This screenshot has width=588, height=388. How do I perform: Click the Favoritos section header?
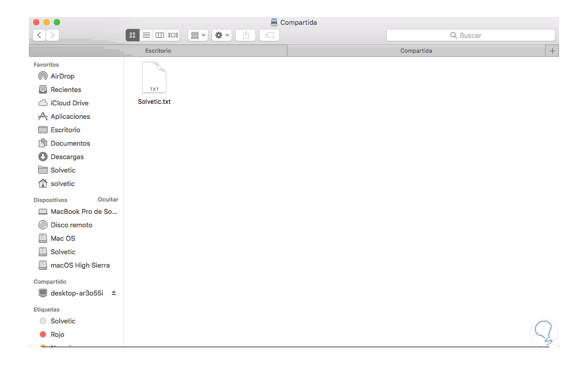click(46, 65)
